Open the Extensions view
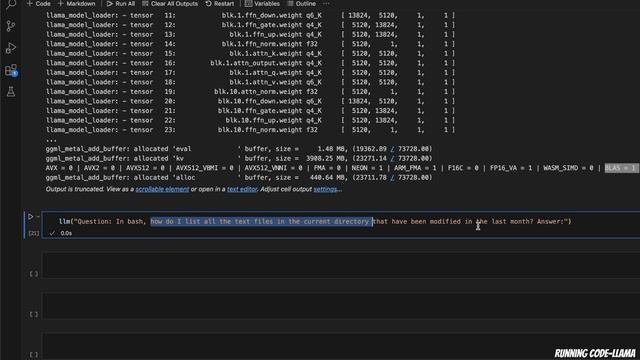 tap(11, 70)
